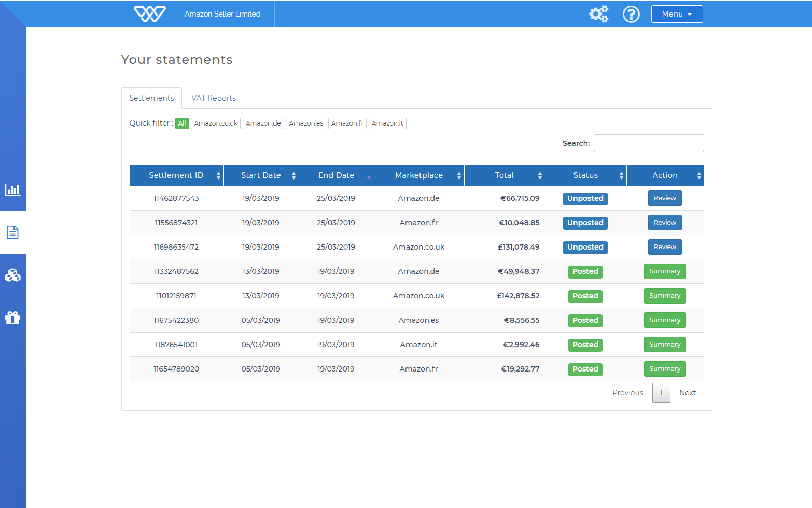This screenshot has width=812, height=508.
Task: Click Amazon Seller Limited account name
Action: click(222, 14)
